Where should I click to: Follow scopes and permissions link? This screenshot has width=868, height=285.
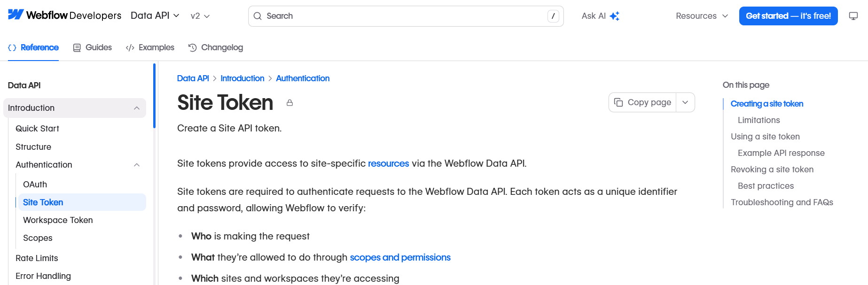click(x=400, y=257)
